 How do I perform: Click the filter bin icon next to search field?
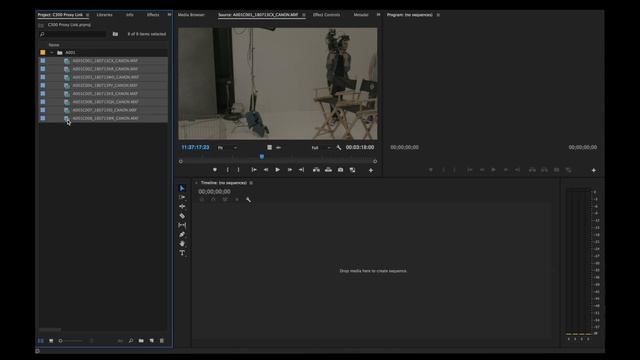116,34
